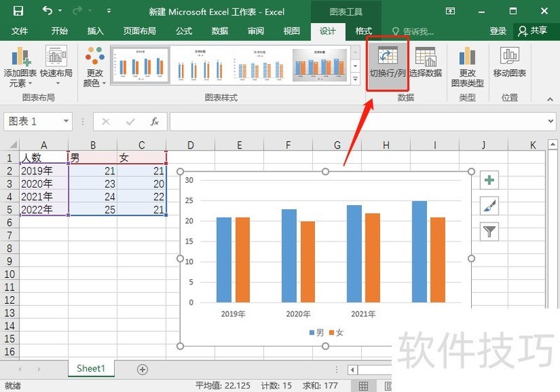Collapse the ribbon with the chevron
Viewport: 560px width, 392px height.
pos(550,99)
